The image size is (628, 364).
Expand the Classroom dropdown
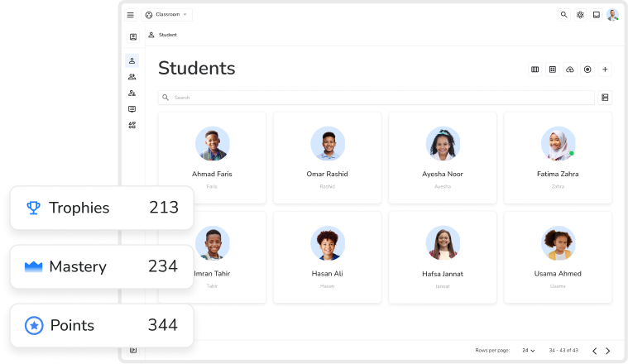[167, 15]
